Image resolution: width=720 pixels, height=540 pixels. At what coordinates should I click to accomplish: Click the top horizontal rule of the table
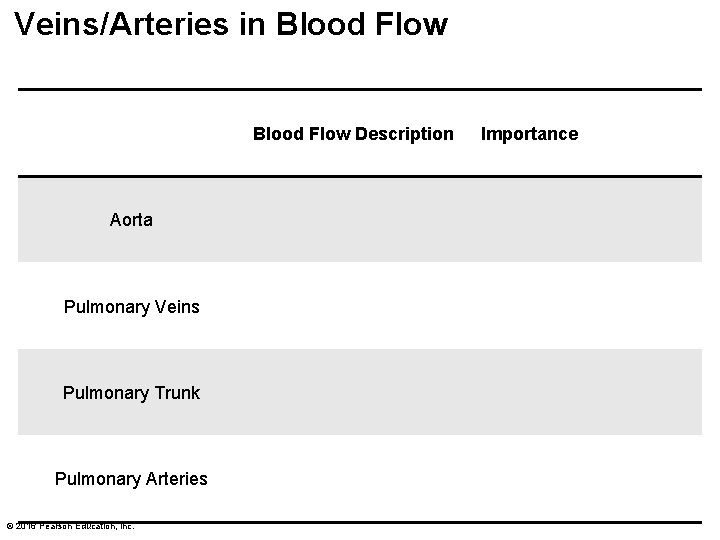pyautogui.click(x=360, y=90)
